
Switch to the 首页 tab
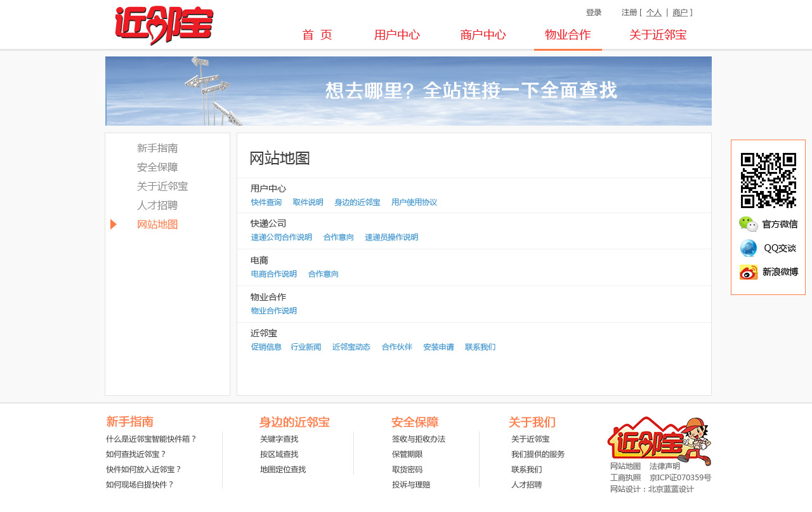tap(317, 36)
